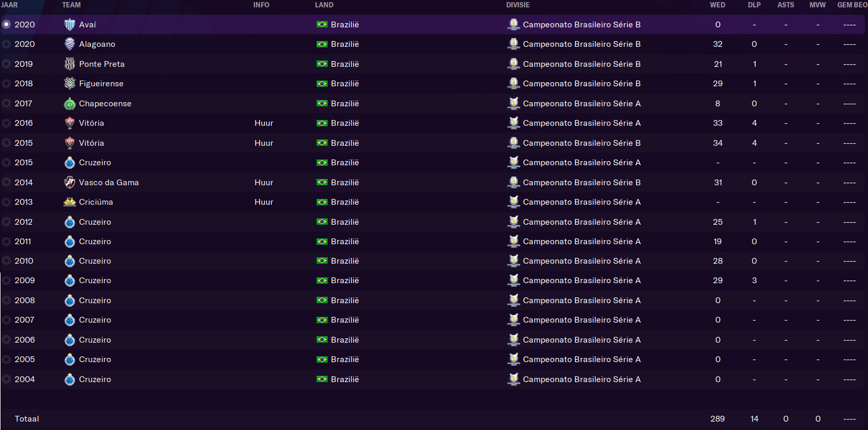Sort by the DIVISIE column header
This screenshot has width=868, height=430.
pos(518,5)
